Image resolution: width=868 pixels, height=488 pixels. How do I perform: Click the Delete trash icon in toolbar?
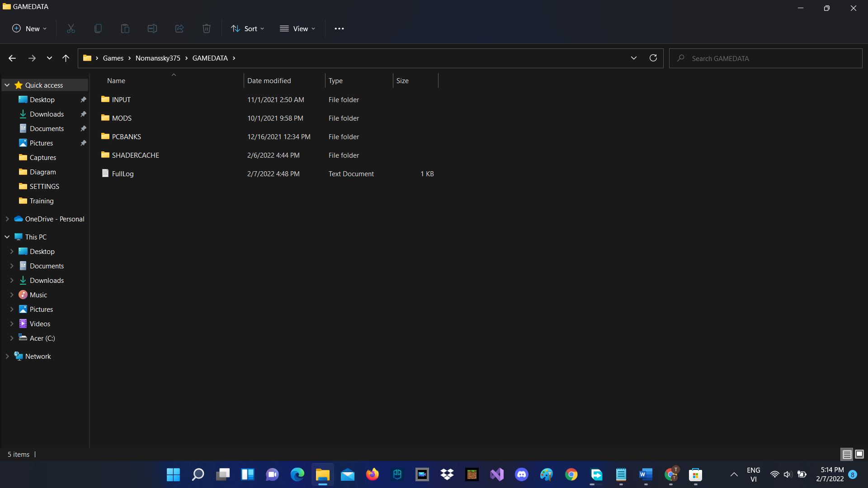pos(207,28)
